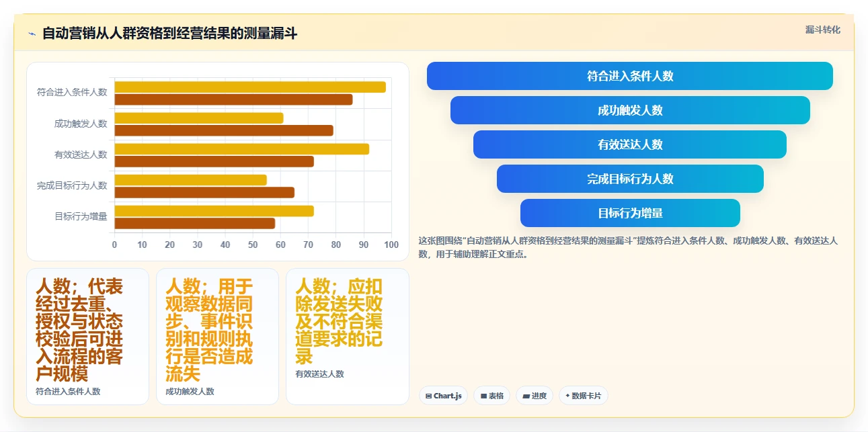868x432 pixels.
Task: Click the yellow bar for 有效送达人数
Action: coord(242,148)
